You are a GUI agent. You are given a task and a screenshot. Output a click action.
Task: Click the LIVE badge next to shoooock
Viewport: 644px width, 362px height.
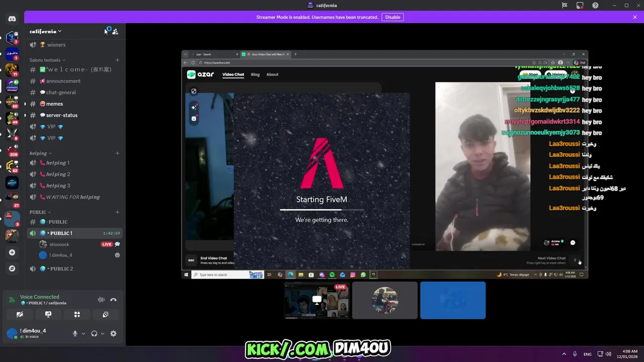tap(107, 244)
